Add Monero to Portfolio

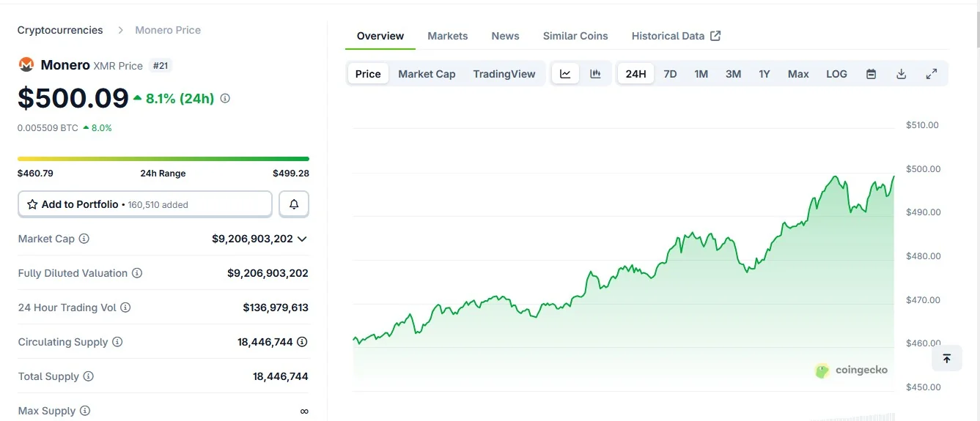[x=145, y=204]
